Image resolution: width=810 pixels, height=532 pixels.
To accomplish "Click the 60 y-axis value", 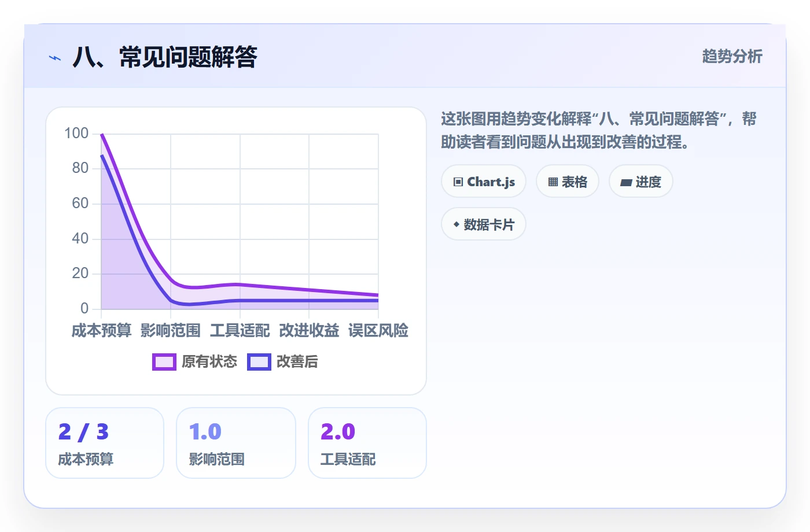I will pyautogui.click(x=80, y=204).
